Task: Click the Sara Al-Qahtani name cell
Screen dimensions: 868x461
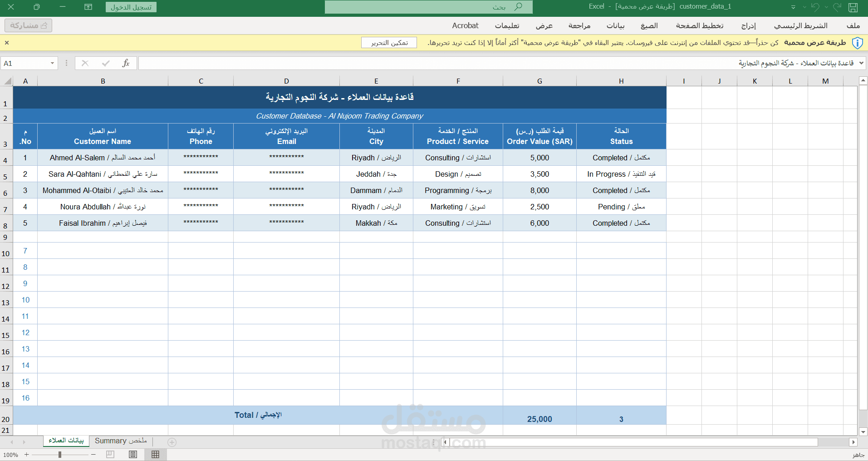Action: click(103, 174)
